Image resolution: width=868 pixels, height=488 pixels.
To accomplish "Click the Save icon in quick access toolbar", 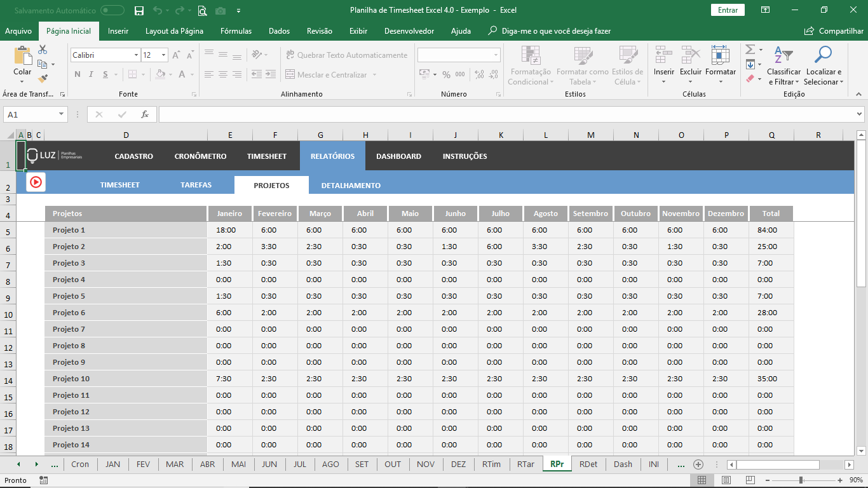I will [139, 10].
